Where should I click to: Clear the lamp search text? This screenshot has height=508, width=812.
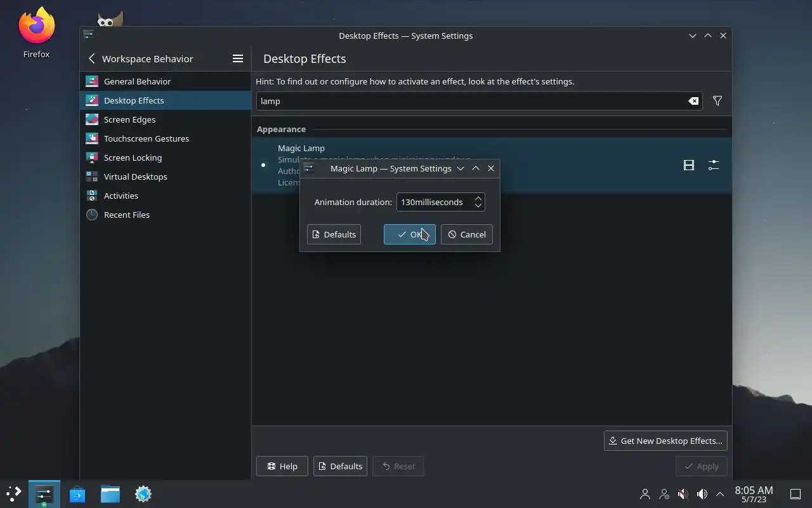pyautogui.click(x=693, y=101)
